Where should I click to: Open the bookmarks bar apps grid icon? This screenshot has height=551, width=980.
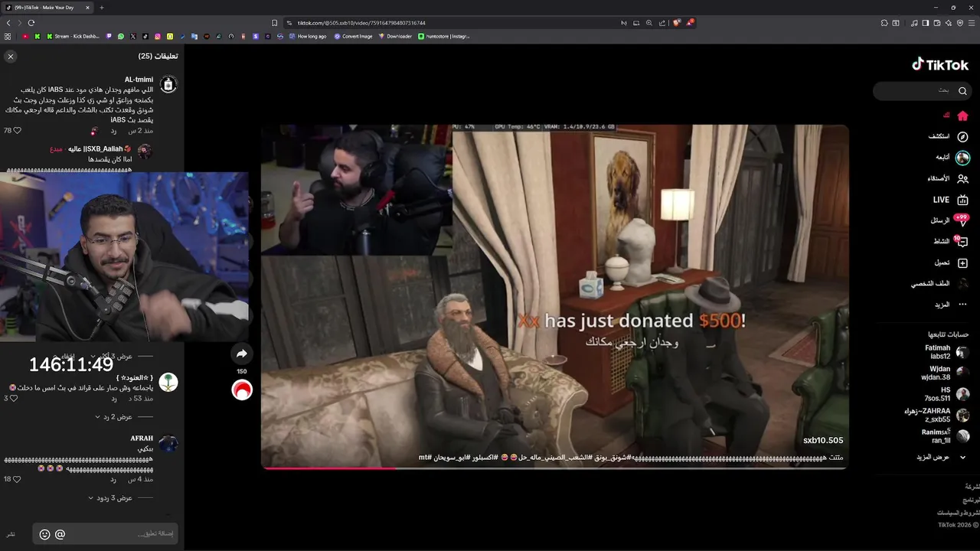tap(8, 36)
